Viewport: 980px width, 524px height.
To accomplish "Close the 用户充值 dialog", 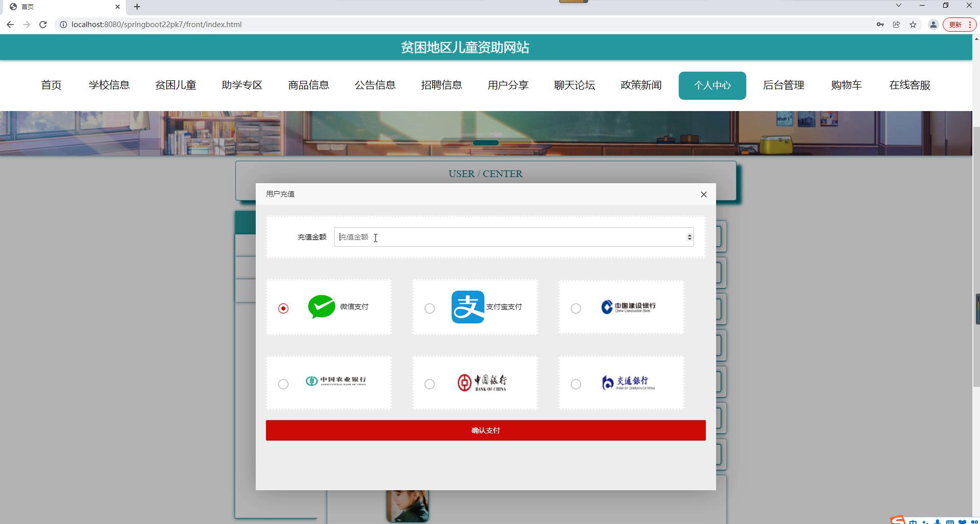I will 703,194.
